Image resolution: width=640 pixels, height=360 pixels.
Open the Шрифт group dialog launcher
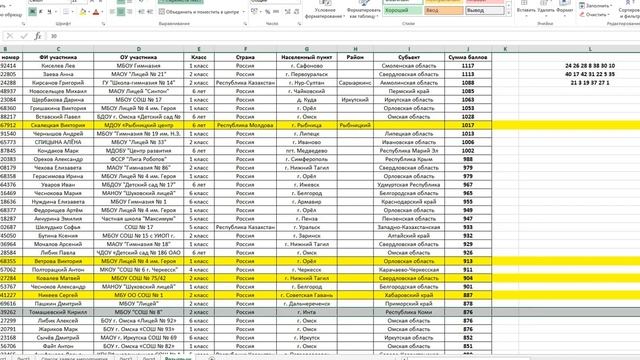tap(103, 24)
